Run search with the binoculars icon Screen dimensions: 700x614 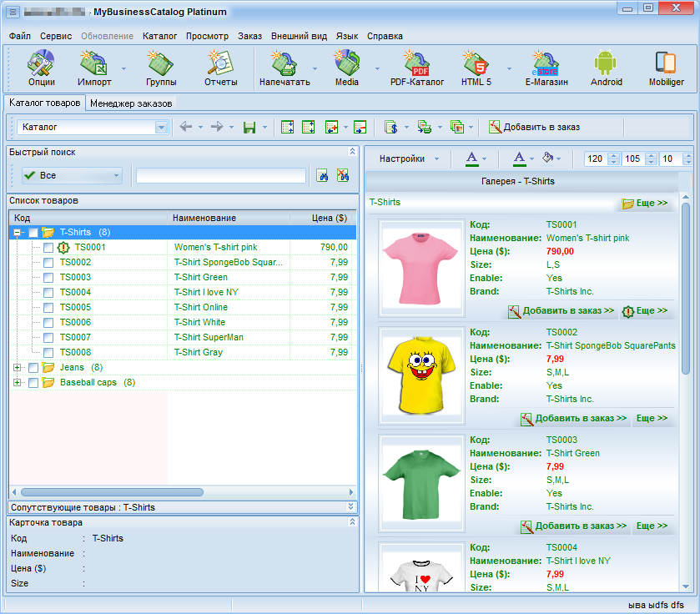[x=322, y=175]
